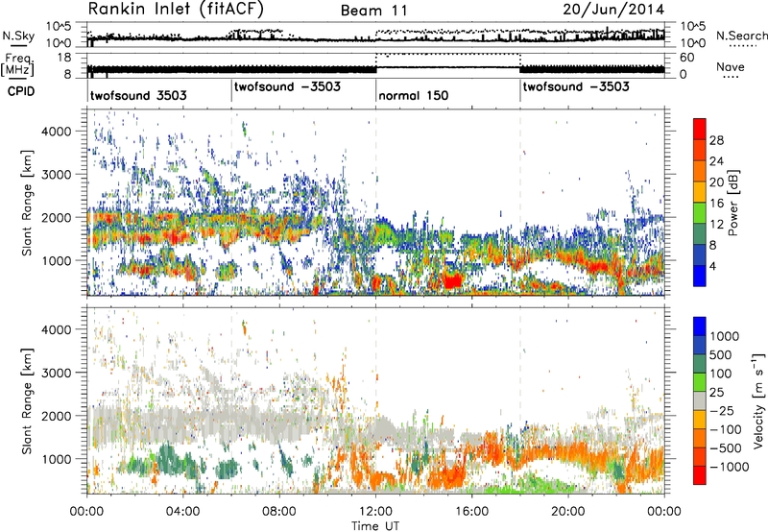The image size is (768, 532).
Task: Click the 'N.Search' legend label
Action: 741,36
